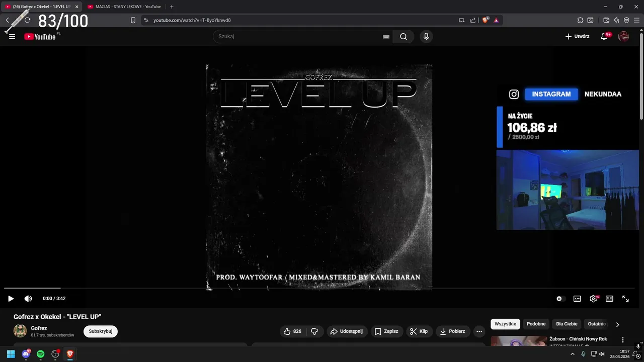
Task: Dislike the video
Action: coord(314,331)
